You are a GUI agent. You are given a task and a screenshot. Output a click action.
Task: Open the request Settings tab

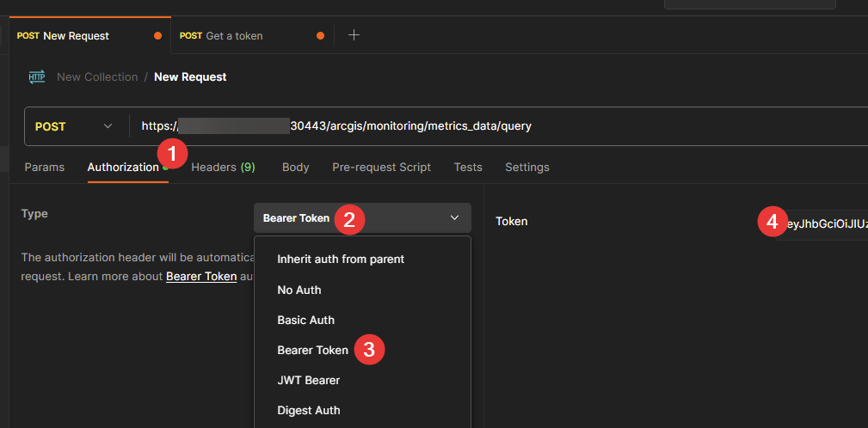(x=526, y=167)
